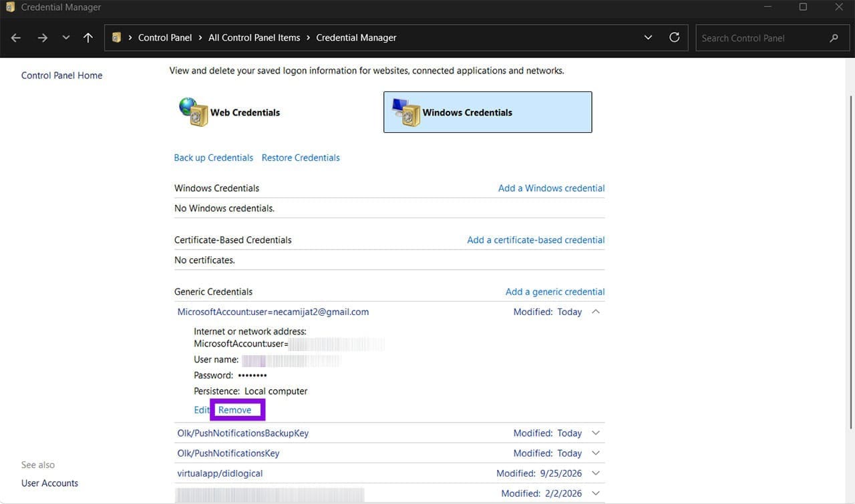
Task: Open Control Panel Home link
Action: tap(62, 75)
